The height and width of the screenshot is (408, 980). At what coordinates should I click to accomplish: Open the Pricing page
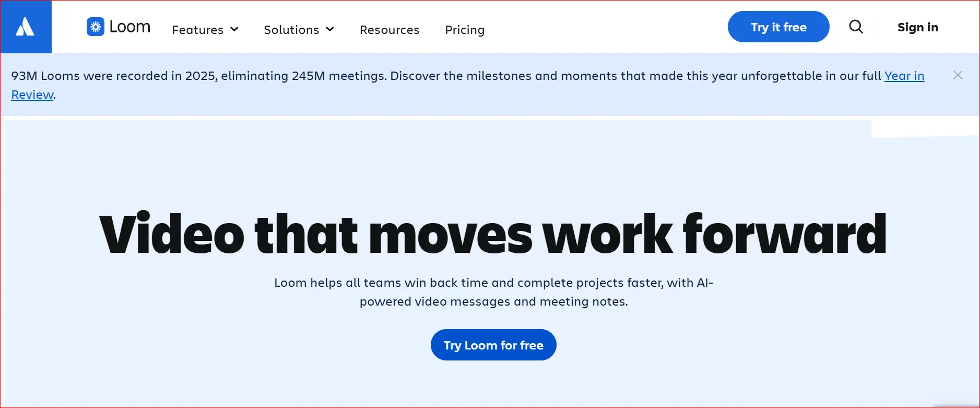point(465,30)
